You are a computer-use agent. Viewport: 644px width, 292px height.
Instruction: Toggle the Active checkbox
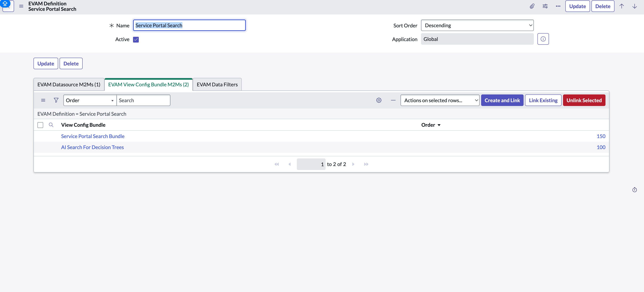136,40
